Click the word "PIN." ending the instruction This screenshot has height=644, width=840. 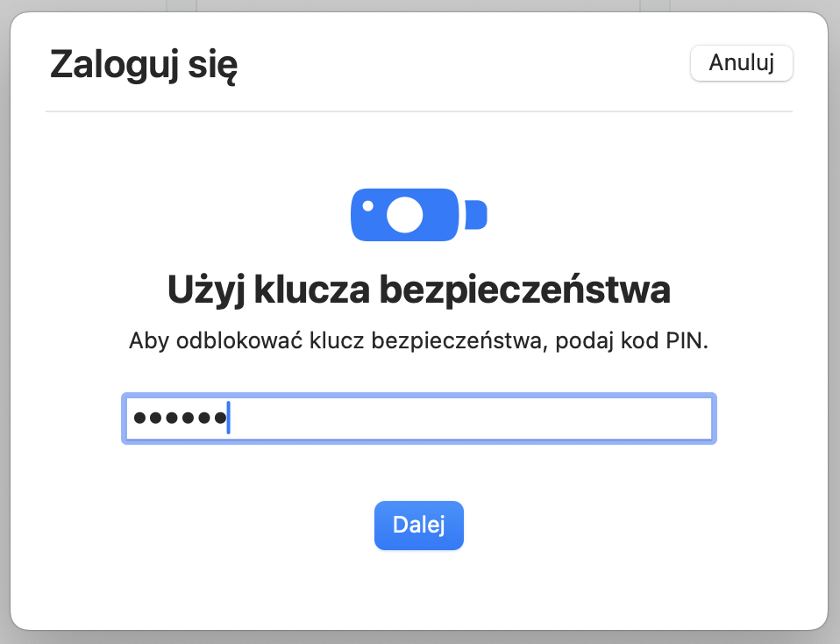pyautogui.click(x=685, y=340)
